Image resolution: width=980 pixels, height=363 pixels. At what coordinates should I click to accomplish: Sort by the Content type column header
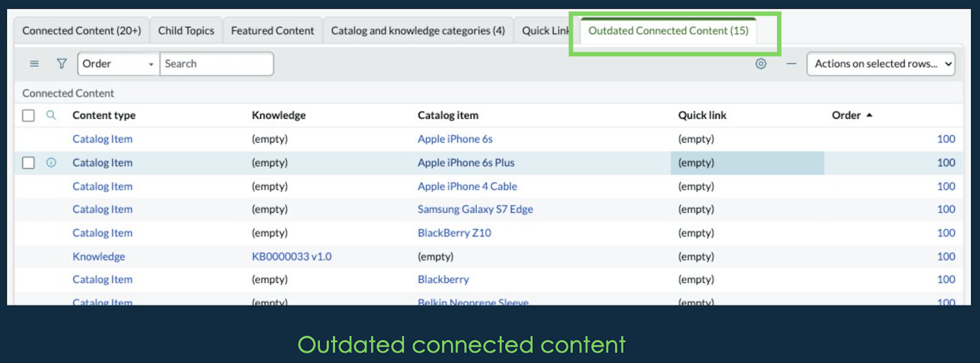coord(104,115)
